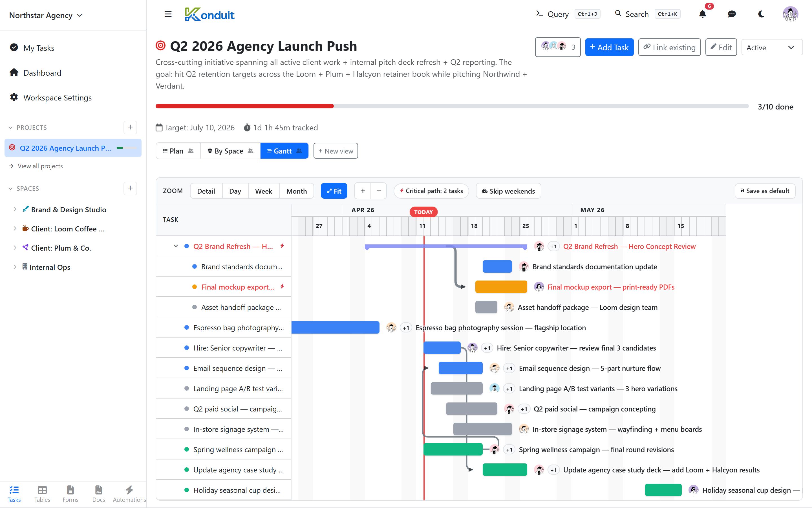The image size is (812, 508).
Task: Zoom out with minus button
Action: pyautogui.click(x=379, y=191)
